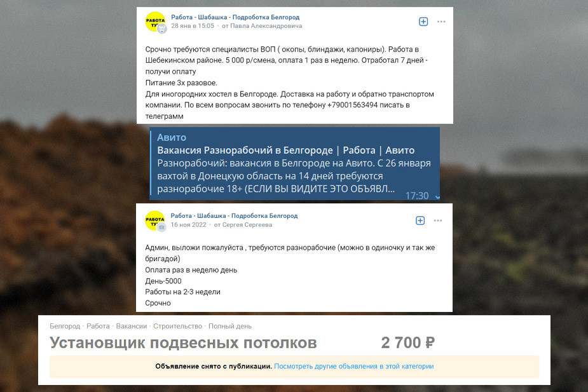This screenshot has height=392, width=588.
Task: Expand the chevron beside the 17:30 timestamp
Action: pyautogui.click(x=437, y=196)
